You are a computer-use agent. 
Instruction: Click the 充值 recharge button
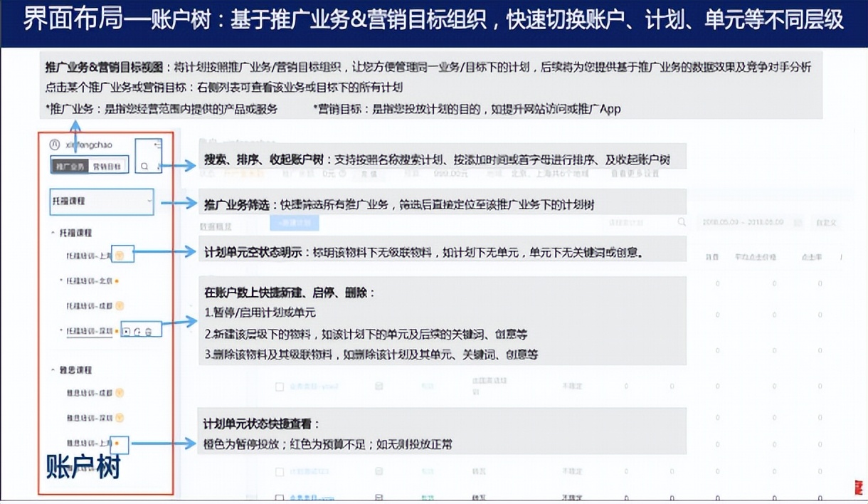click(369, 173)
